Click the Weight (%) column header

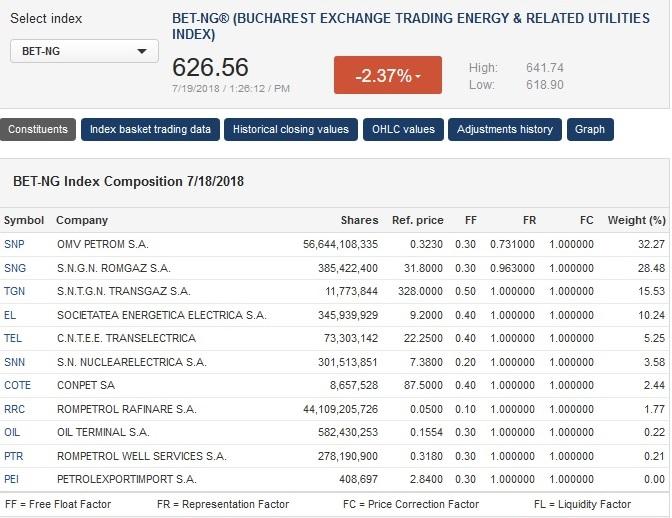[636, 220]
